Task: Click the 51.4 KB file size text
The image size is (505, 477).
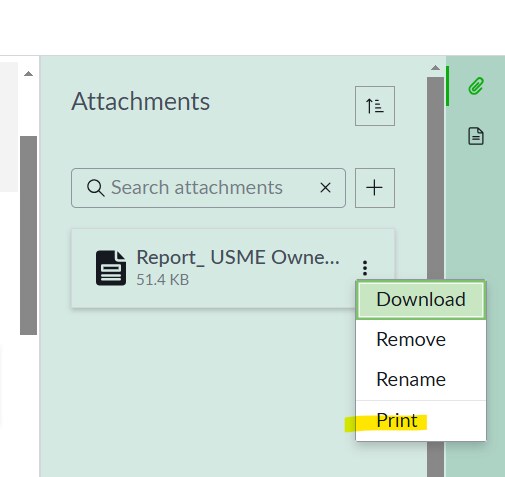Action: [163, 280]
